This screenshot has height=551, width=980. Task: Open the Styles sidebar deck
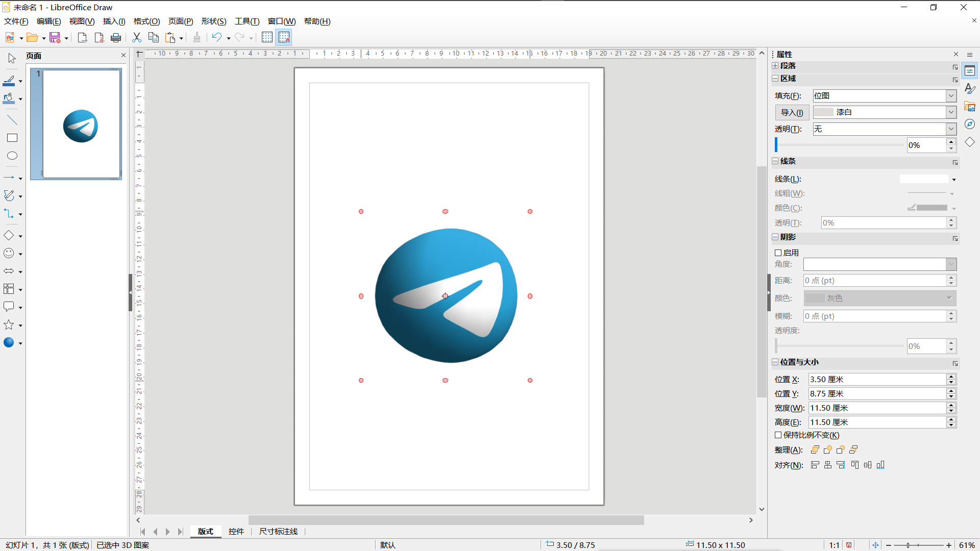(x=970, y=88)
